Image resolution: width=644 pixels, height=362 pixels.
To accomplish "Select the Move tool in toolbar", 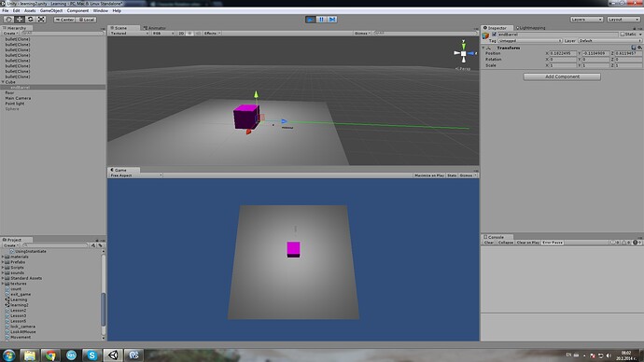I will point(20,20).
